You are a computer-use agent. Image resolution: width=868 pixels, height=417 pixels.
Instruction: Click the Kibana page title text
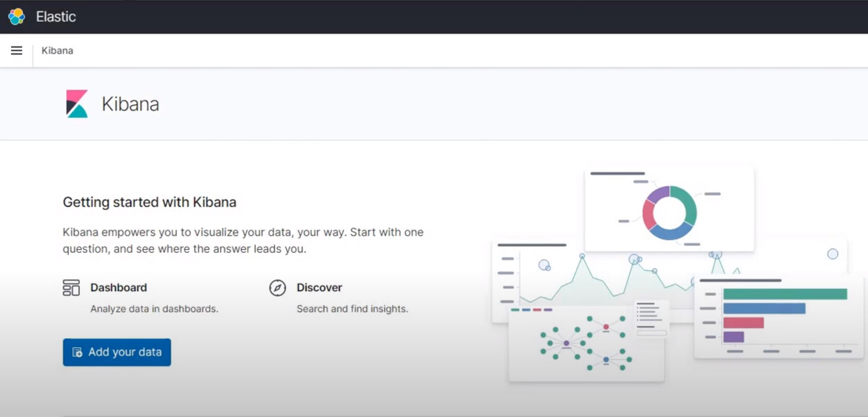pos(131,104)
